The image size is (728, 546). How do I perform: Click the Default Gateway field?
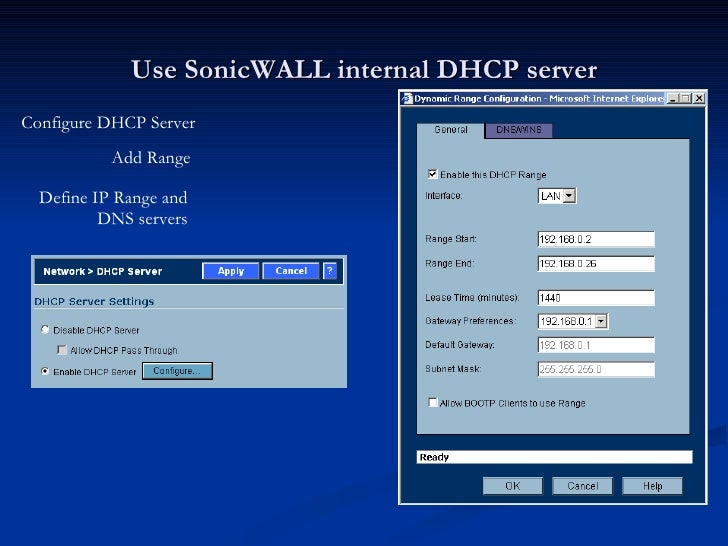596,345
